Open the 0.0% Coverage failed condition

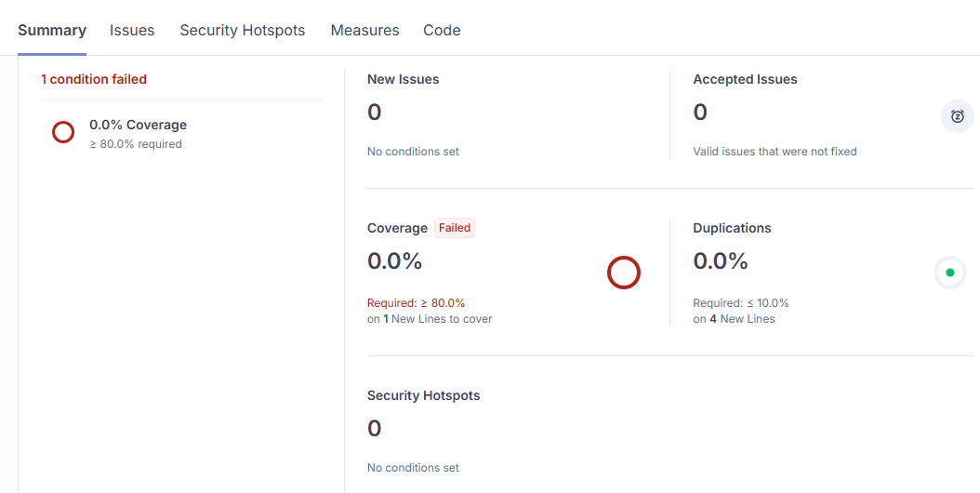(x=138, y=125)
